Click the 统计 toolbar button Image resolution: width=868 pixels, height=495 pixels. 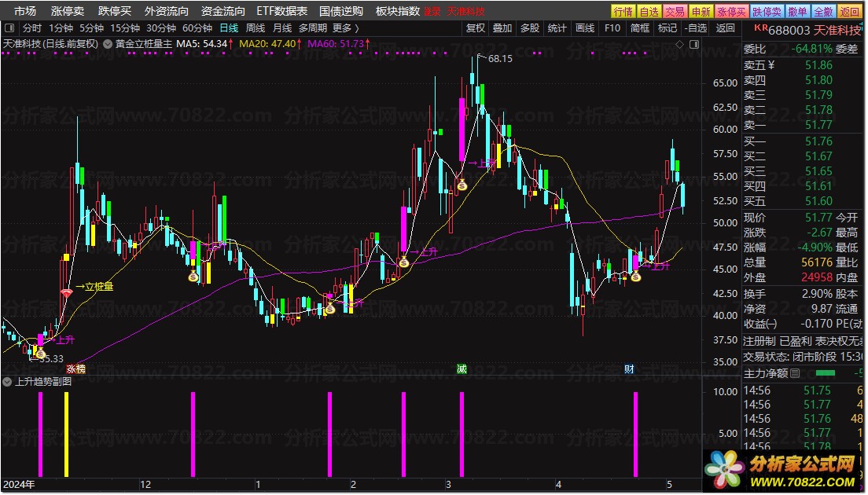coord(557,27)
